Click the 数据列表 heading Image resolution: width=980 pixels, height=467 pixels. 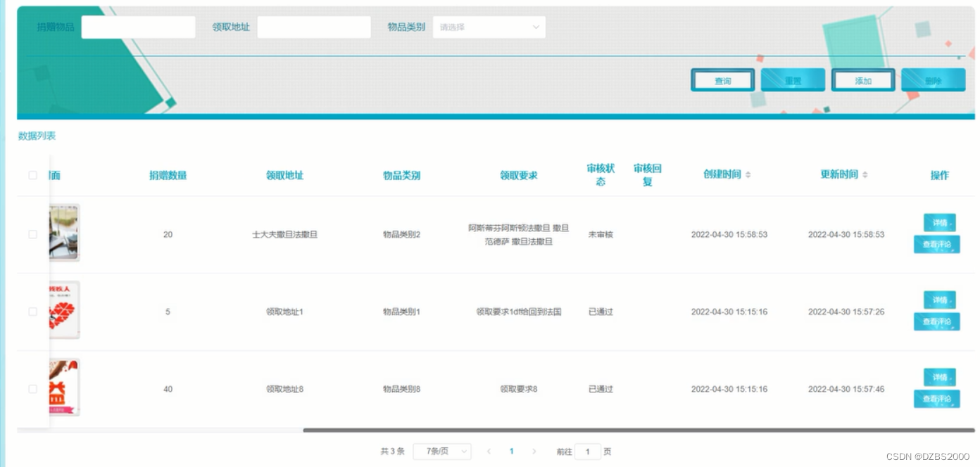pos(37,136)
